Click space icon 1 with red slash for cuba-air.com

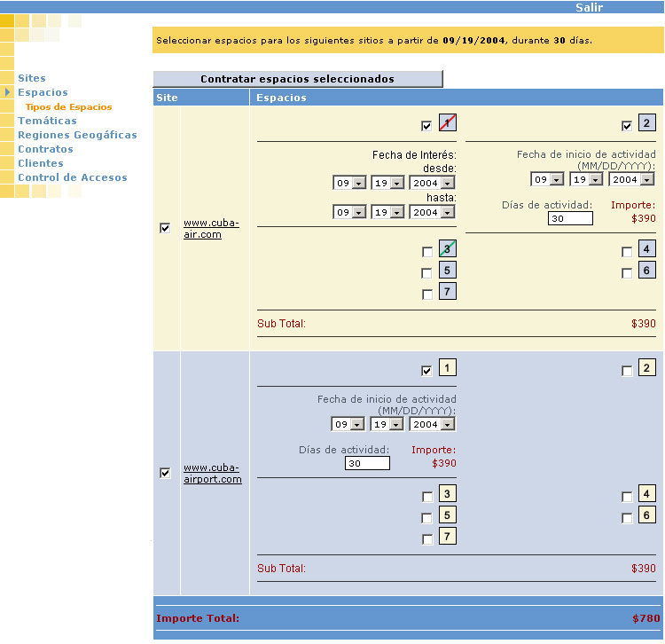[x=448, y=123]
